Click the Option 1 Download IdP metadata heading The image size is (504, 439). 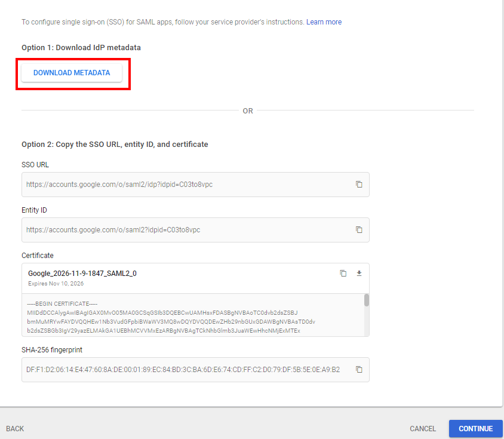pyautogui.click(x=81, y=47)
